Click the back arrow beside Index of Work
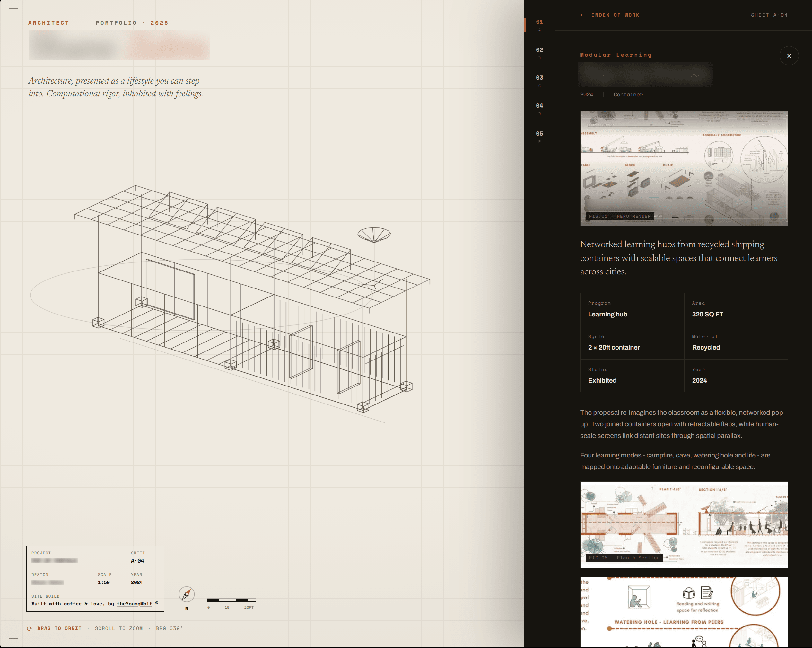 (x=583, y=15)
